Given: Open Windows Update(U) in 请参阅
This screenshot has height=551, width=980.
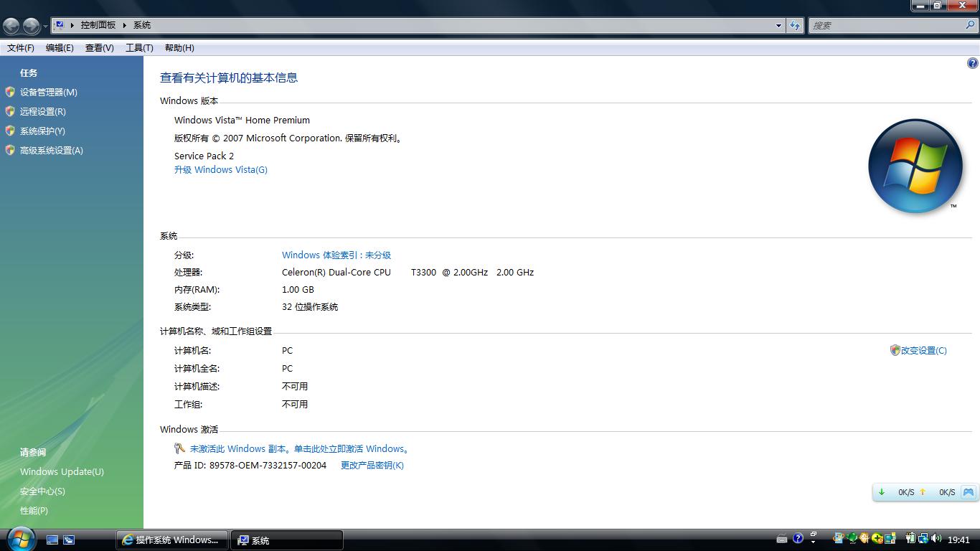Looking at the screenshot, I should [x=62, y=471].
